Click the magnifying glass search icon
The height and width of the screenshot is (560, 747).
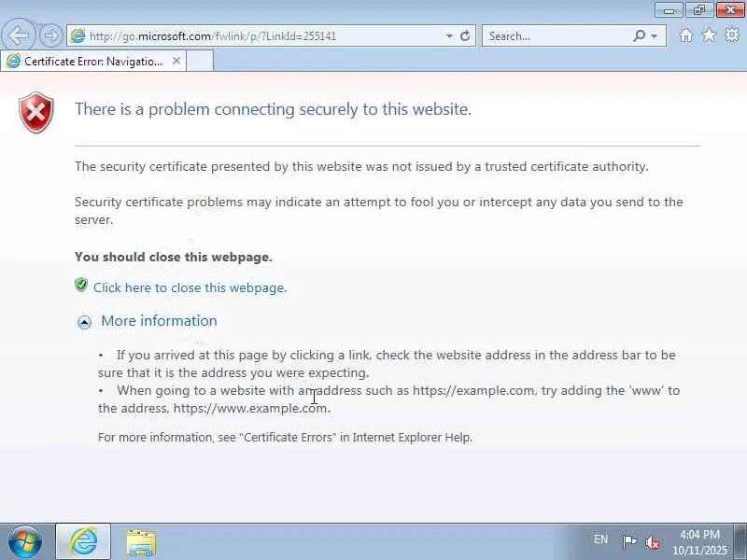point(639,35)
